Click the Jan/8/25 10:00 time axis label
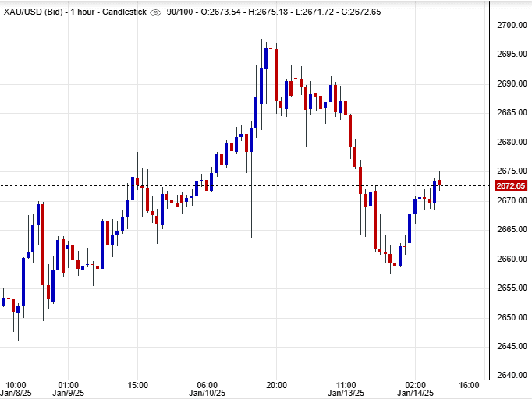The width and height of the screenshot is (532, 399). click(16, 390)
